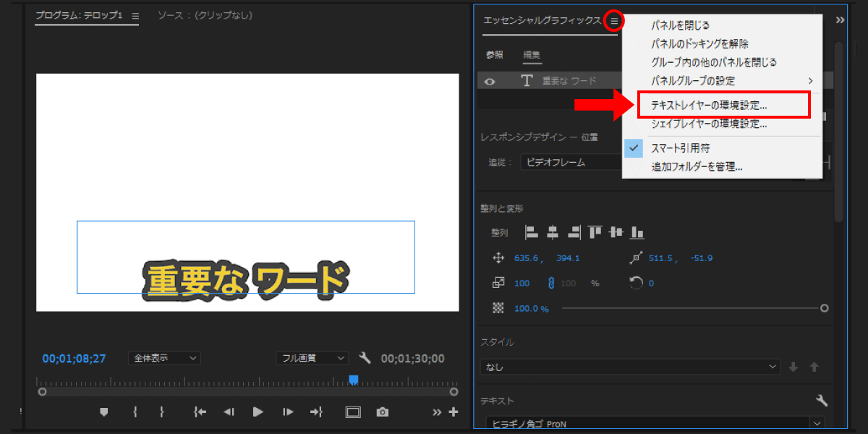This screenshot has width=868, height=434.
Task: Click the position X value 635.6
Action: 527,258
